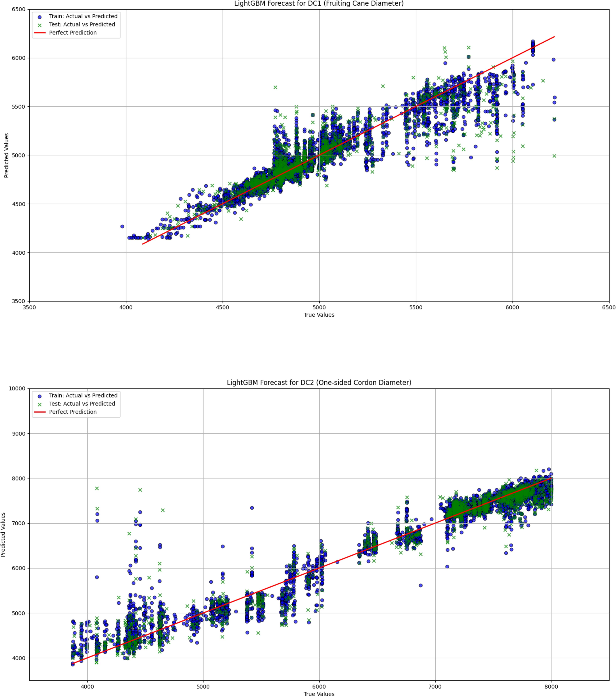Viewport: 616px width, 697px height.
Task: Click the upper end of DC1 red prediction line
Action: (x=554, y=37)
